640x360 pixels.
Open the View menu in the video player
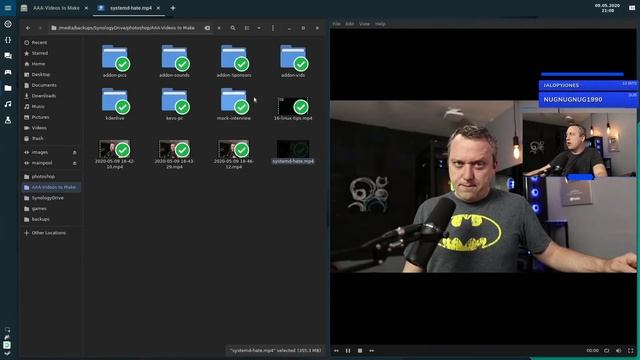click(364, 24)
